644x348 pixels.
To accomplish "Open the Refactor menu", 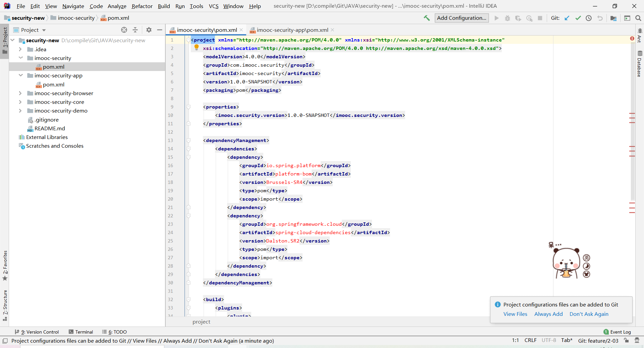I will click(x=142, y=6).
